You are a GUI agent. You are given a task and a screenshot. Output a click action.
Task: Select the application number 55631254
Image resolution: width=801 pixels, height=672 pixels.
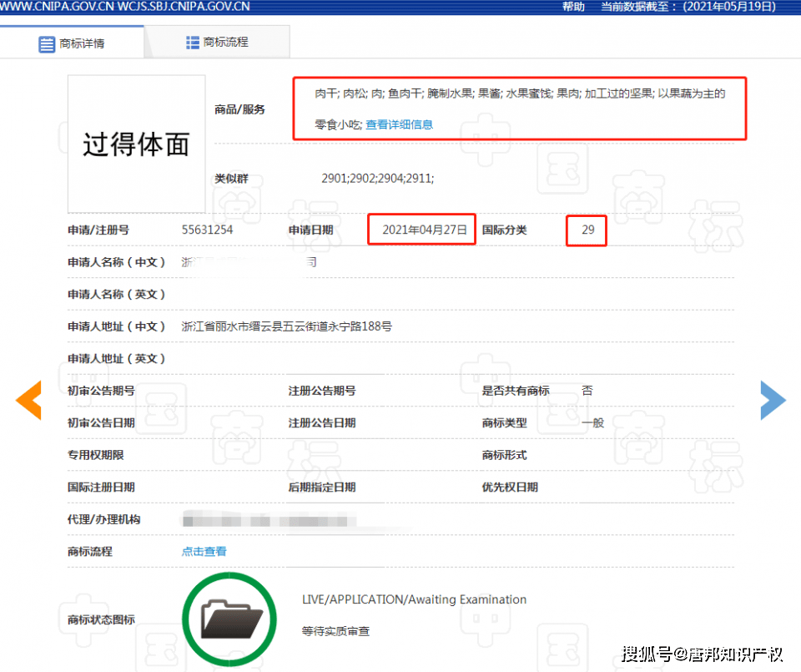click(207, 230)
